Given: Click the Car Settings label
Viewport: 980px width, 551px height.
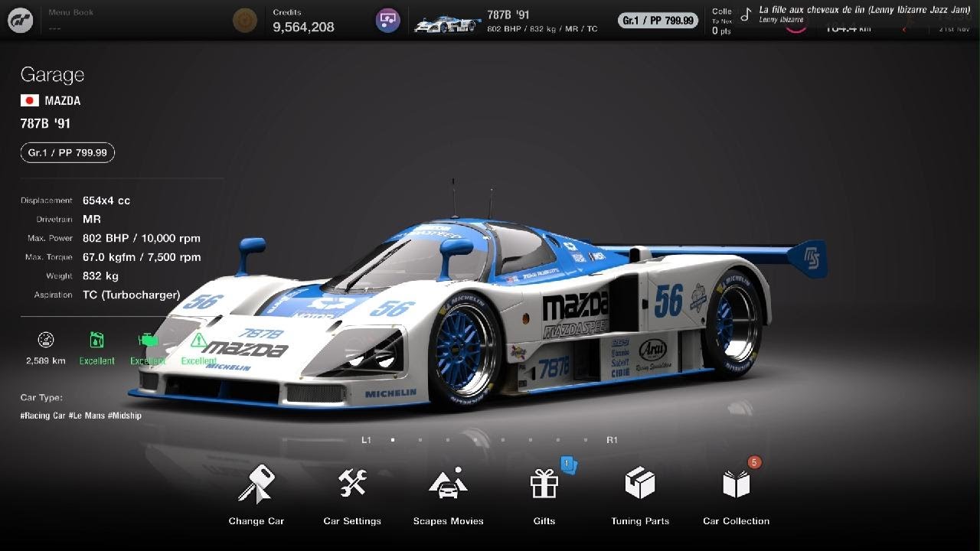Looking at the screenshot, I should click(x=352, y=521).
